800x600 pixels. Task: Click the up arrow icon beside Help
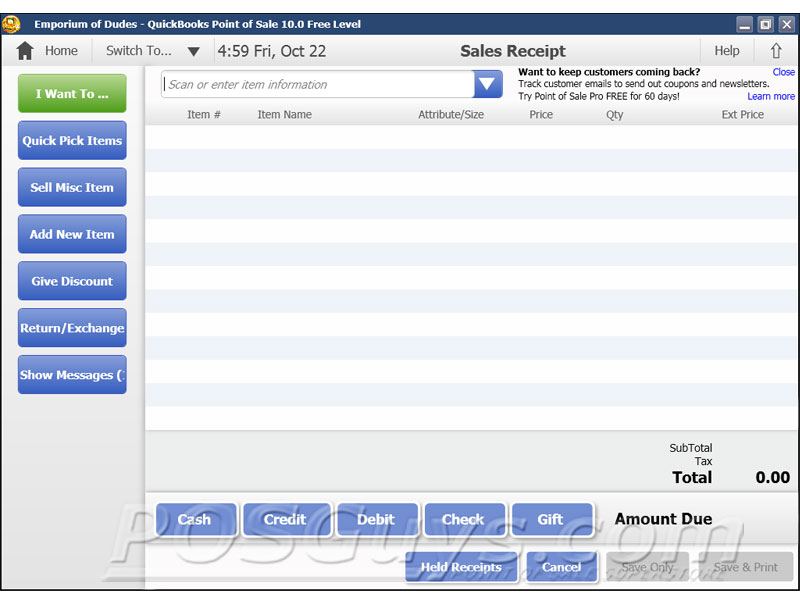(775, 51)
